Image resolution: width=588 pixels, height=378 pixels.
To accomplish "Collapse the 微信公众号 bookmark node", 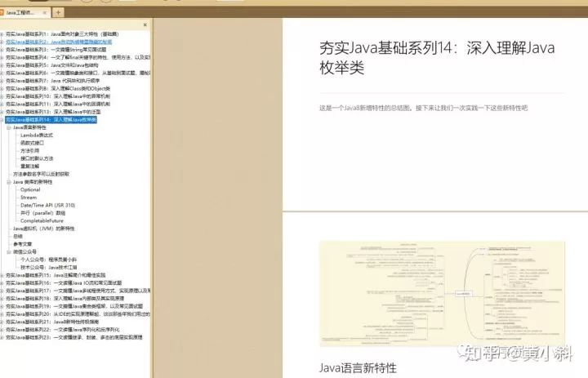I will (9, 251).
